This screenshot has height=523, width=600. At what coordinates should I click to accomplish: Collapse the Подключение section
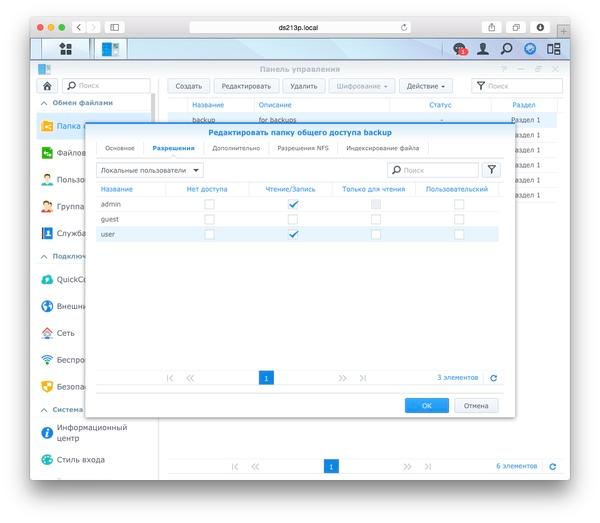click(x=44, y=256)
